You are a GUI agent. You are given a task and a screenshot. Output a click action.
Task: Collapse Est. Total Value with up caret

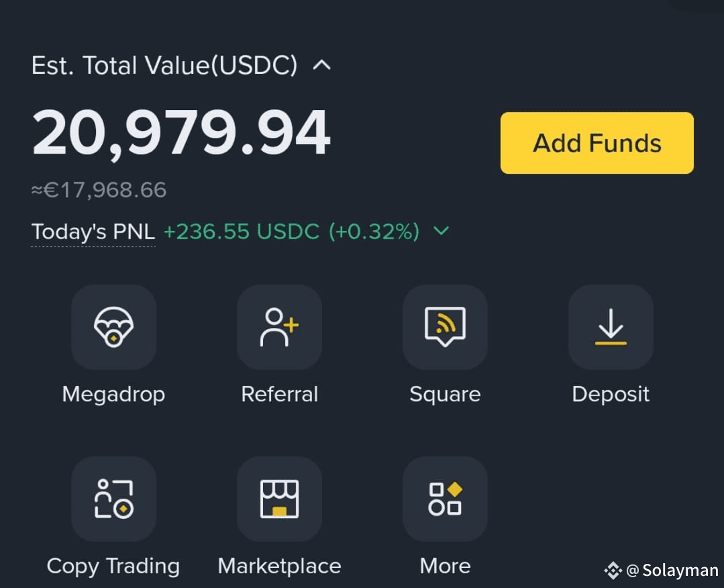pos(322,65)
